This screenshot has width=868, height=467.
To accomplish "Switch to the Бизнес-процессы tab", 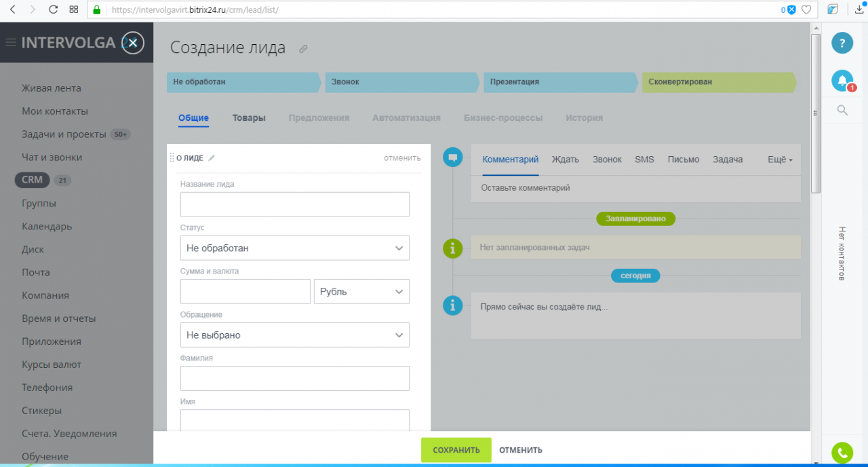I will coord(503,117).
